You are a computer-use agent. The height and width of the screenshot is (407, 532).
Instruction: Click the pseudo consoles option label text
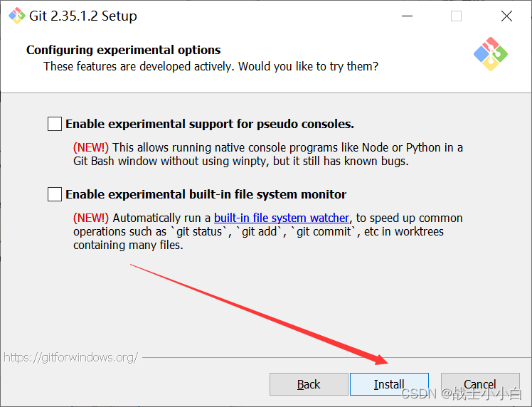(x=210, y=125)
